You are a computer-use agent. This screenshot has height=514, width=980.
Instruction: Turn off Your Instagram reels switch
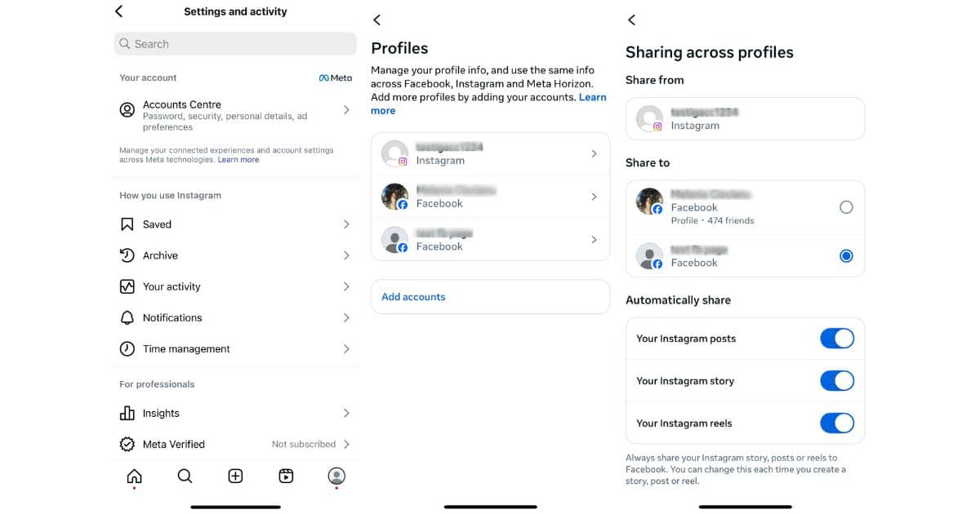click(x=837, y=423)
